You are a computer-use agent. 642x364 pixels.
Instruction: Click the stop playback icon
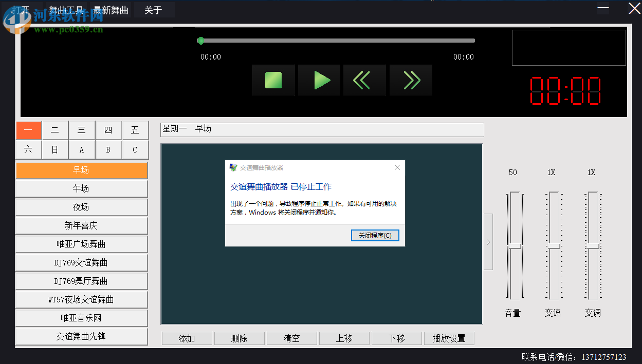273,80
